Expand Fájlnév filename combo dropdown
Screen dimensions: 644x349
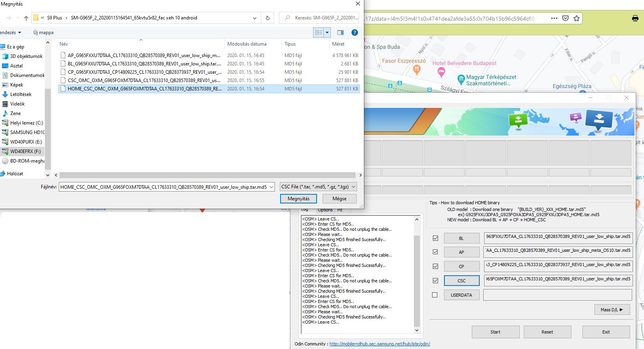271,187
